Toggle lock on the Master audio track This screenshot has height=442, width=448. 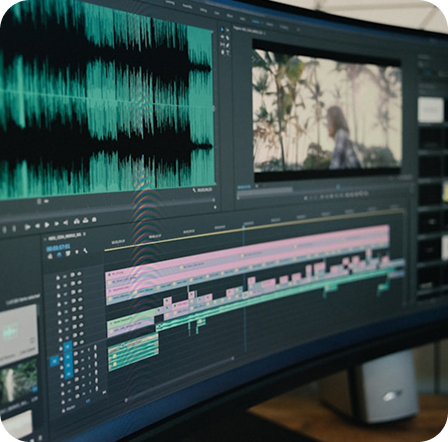pos(63,410)
